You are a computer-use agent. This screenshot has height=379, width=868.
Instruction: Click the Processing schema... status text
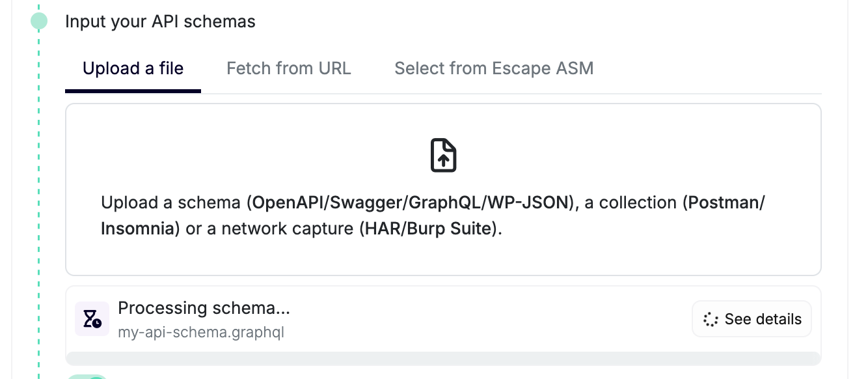[204, 308]
